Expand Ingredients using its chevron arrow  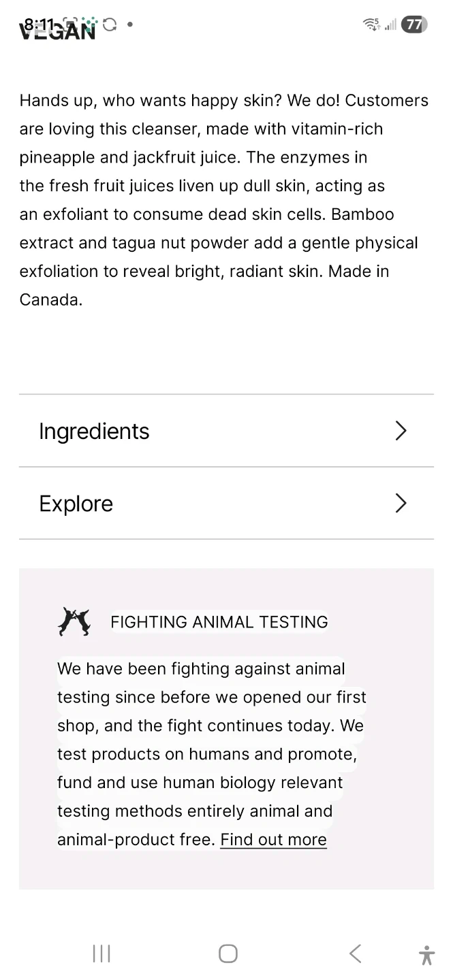(401, 431)
